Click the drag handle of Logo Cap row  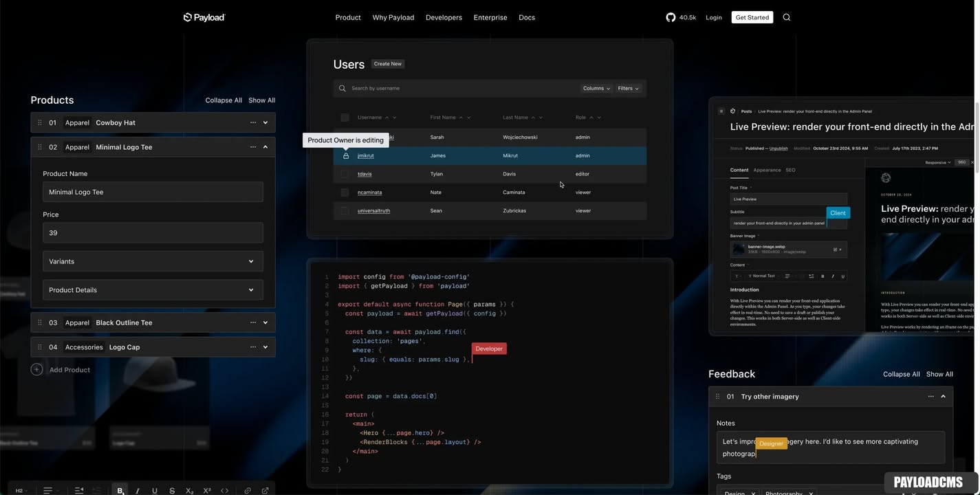[x=39, y=347]
